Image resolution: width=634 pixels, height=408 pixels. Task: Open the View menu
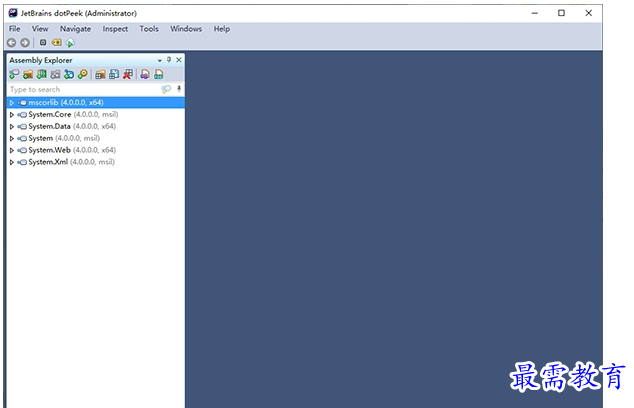pos(40,29)
